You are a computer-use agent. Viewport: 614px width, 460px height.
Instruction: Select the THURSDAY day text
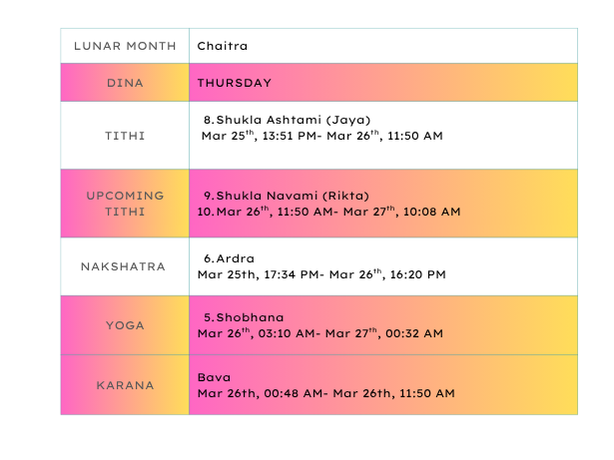coord(234,83)
